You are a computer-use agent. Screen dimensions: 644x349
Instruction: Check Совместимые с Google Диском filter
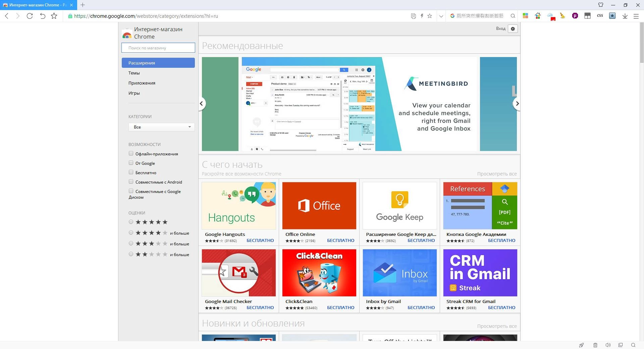coord(131,191)
